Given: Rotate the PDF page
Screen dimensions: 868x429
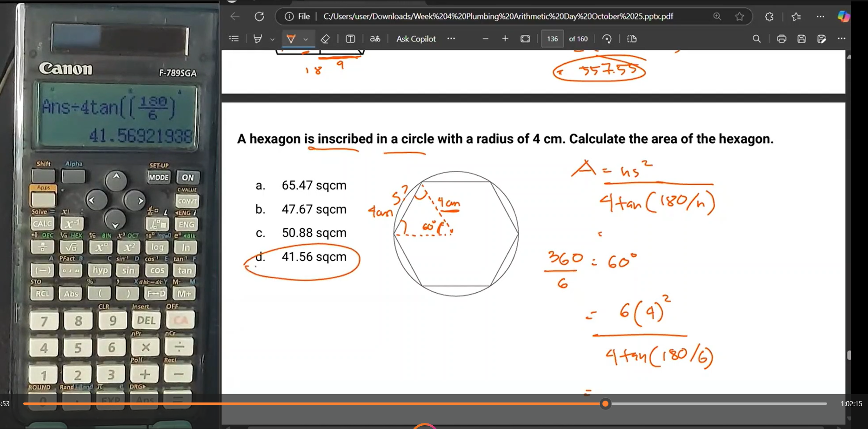Looking at the screenshot, I should click(607, 39).
